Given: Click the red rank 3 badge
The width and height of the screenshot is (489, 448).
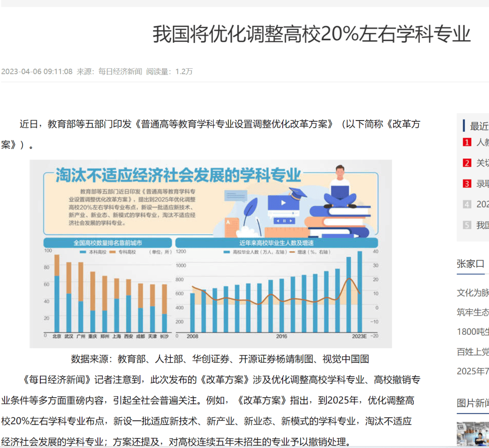Looking at the screenshot, I should point(467,183).
